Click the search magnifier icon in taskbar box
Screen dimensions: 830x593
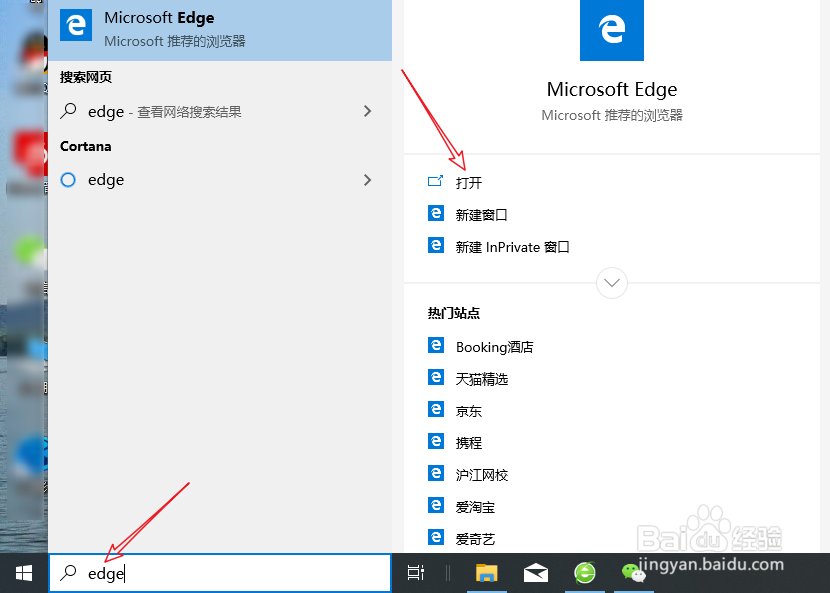click(x=68, y=572)
